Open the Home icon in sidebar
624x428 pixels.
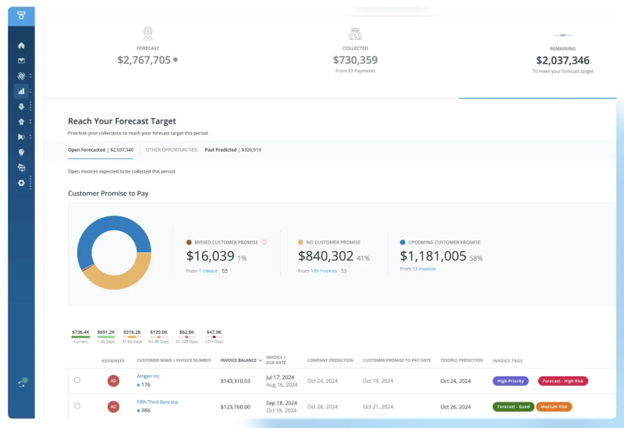(21, 45)
